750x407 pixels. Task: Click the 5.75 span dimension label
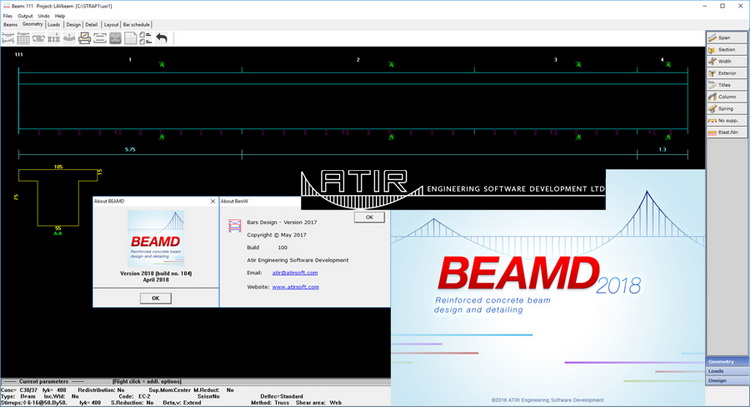pos(130,150)
